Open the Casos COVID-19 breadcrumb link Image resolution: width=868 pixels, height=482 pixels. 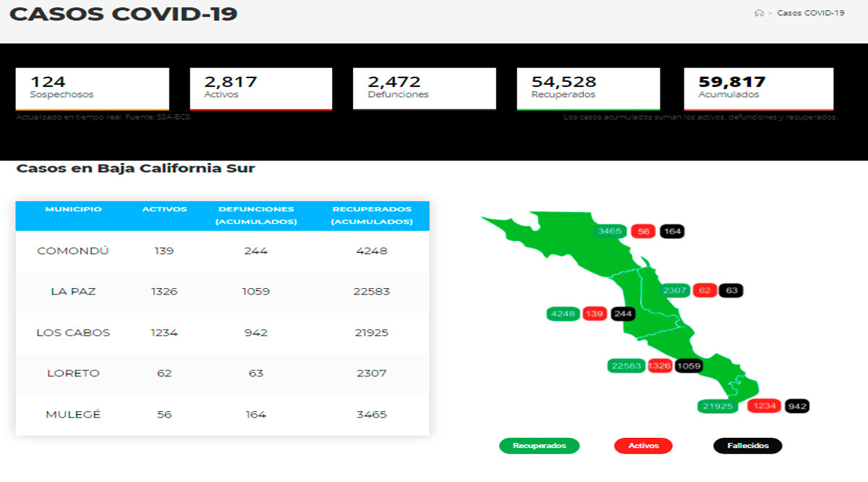coord(810,13)
